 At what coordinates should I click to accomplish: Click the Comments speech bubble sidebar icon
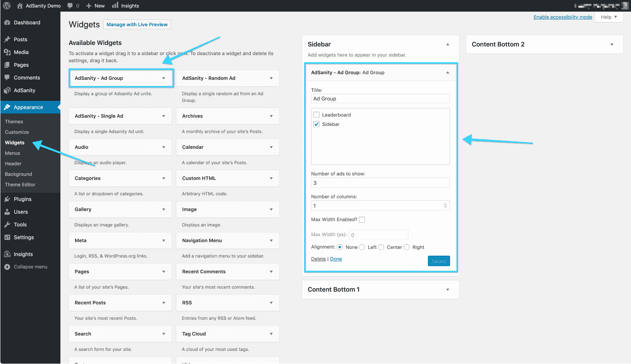7,78
